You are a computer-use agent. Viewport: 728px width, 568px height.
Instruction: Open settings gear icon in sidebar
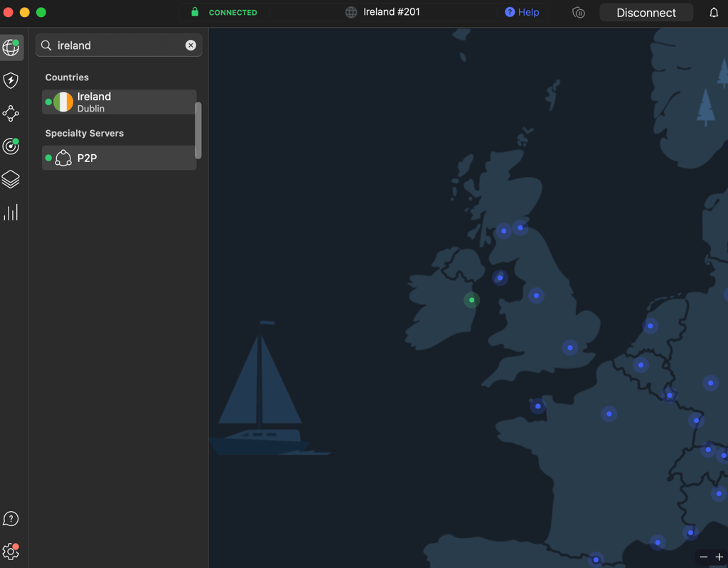(x=11, y=551)
